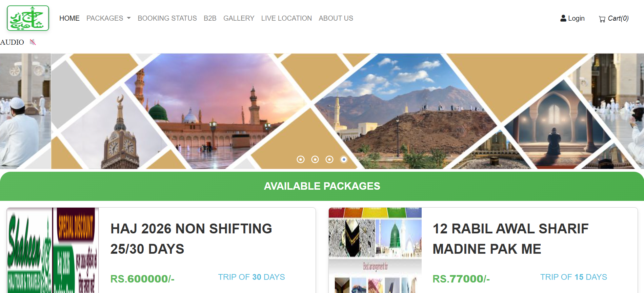Image resolution: width=644 pixels, height=293 pixels.
Task: Open the B2B menu link
Action: [210, 18]
